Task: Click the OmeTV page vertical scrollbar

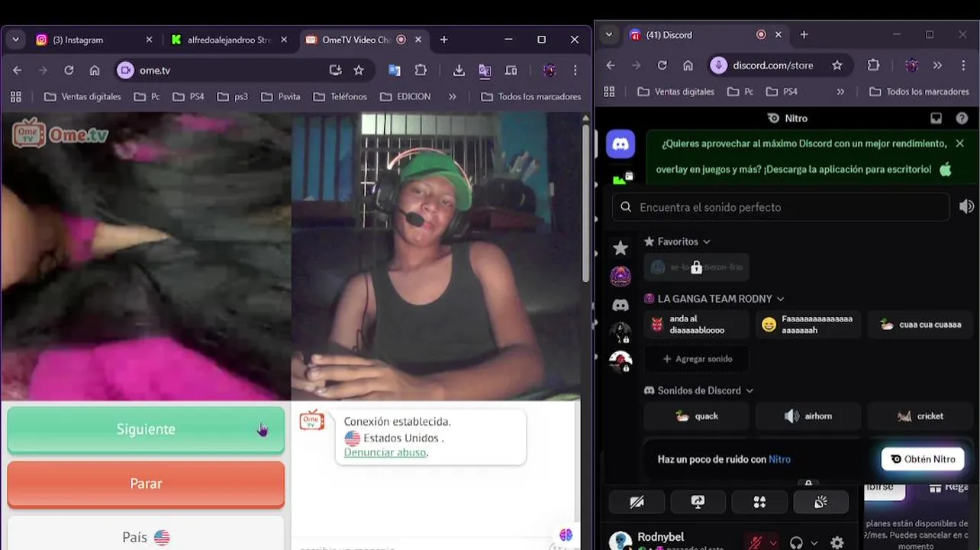Action: (585, 202)
